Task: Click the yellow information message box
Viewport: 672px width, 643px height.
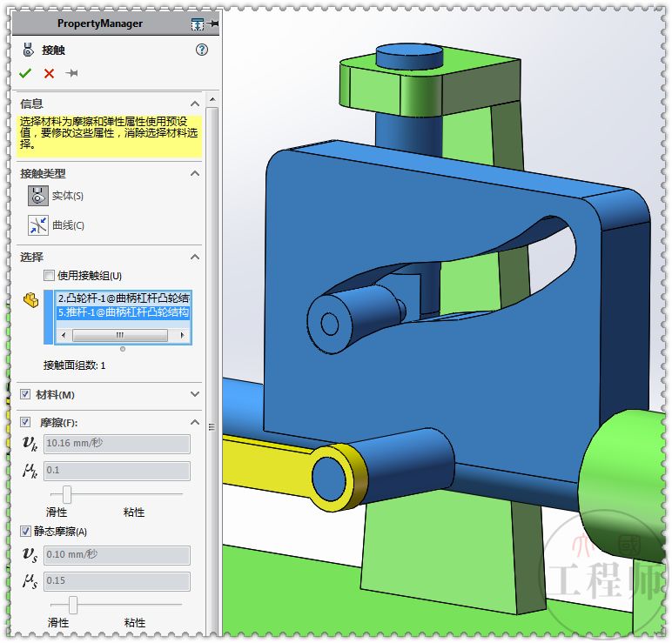Action: pyautogui.click(x=110, y=136)
